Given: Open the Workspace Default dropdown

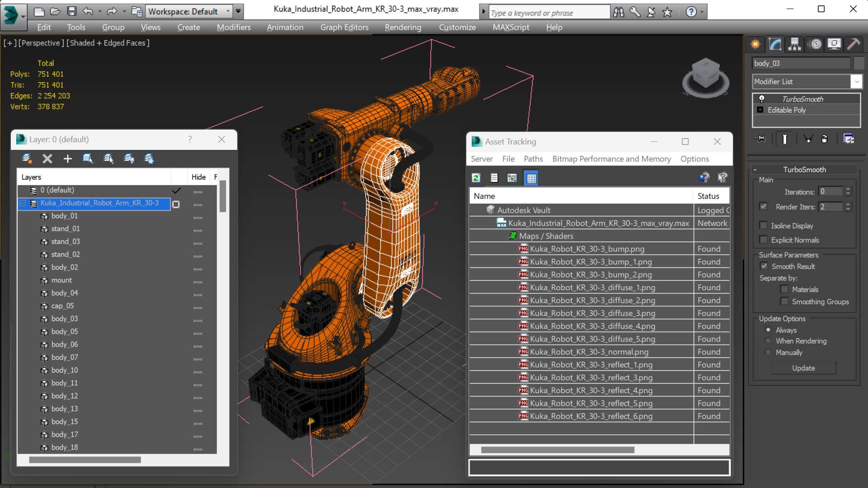Looking at the screenshot, I should (228, 11).
